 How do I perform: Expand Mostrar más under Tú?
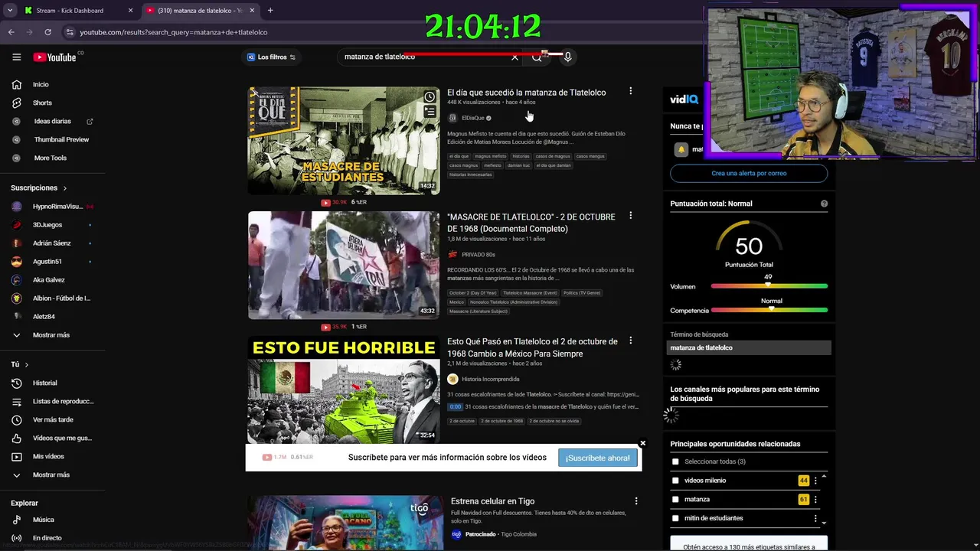[x=51, y=474]
